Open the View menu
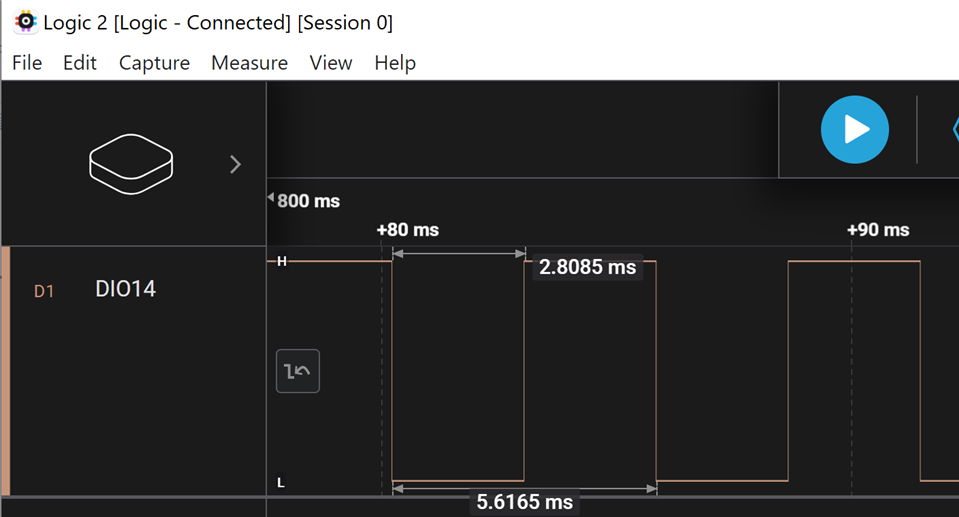 click(x=331, y=63)
